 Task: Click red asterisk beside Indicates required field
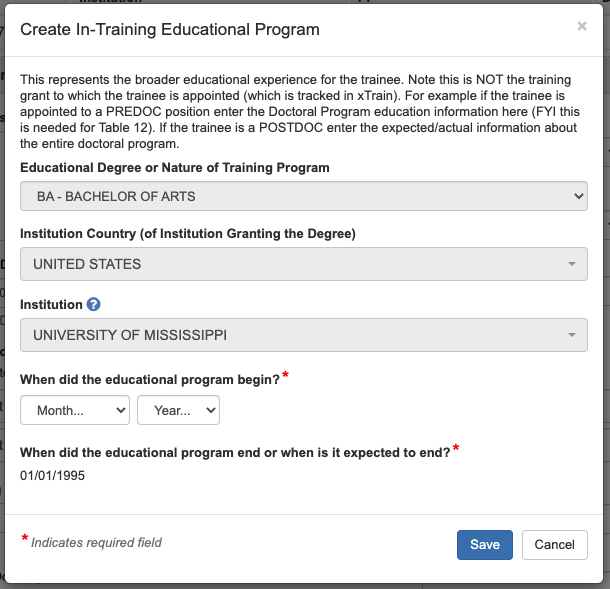(x=25, y=540)
